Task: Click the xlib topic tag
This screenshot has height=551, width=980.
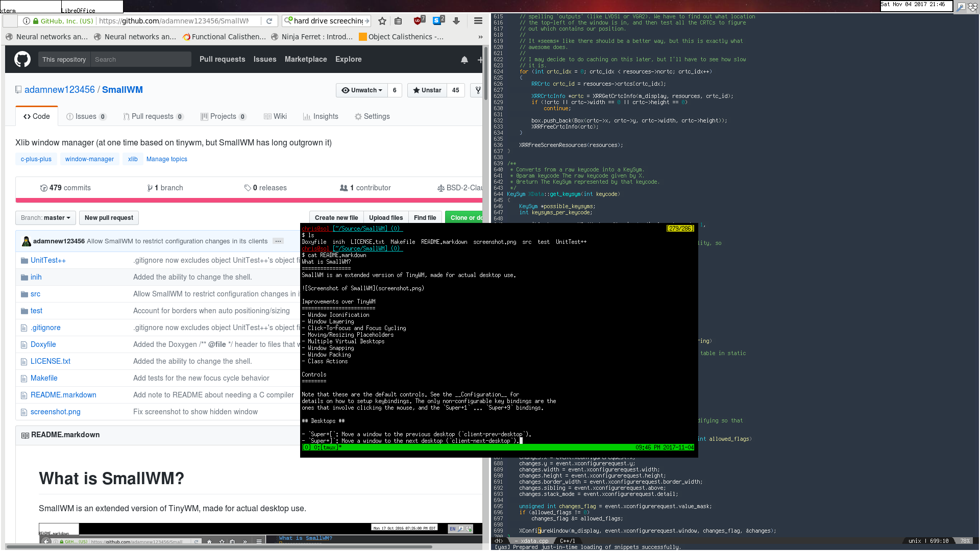Action: pyautogui.click(x=133, y=159)
